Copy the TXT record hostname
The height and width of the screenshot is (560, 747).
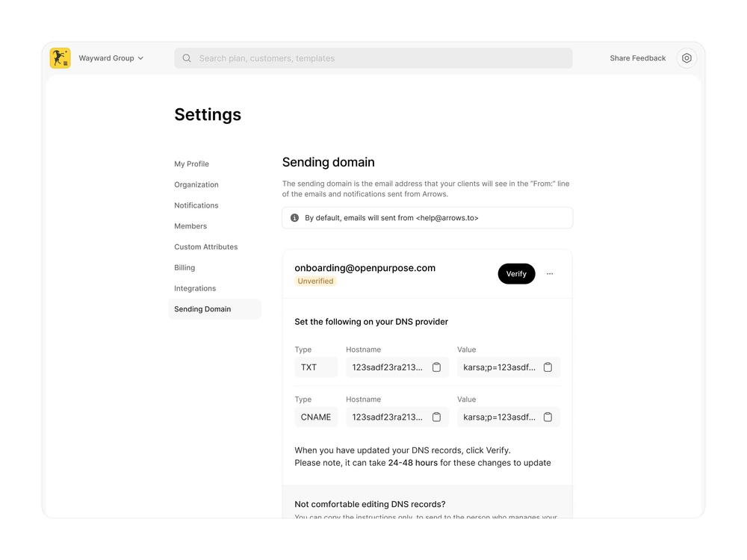click(436, 367)
